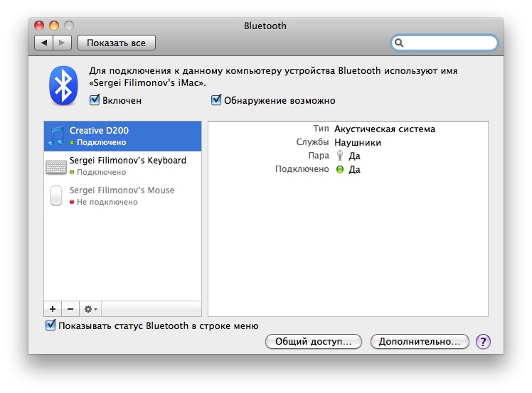
Task: Click the Акустическая система type value
Action: tap(384, 129)
